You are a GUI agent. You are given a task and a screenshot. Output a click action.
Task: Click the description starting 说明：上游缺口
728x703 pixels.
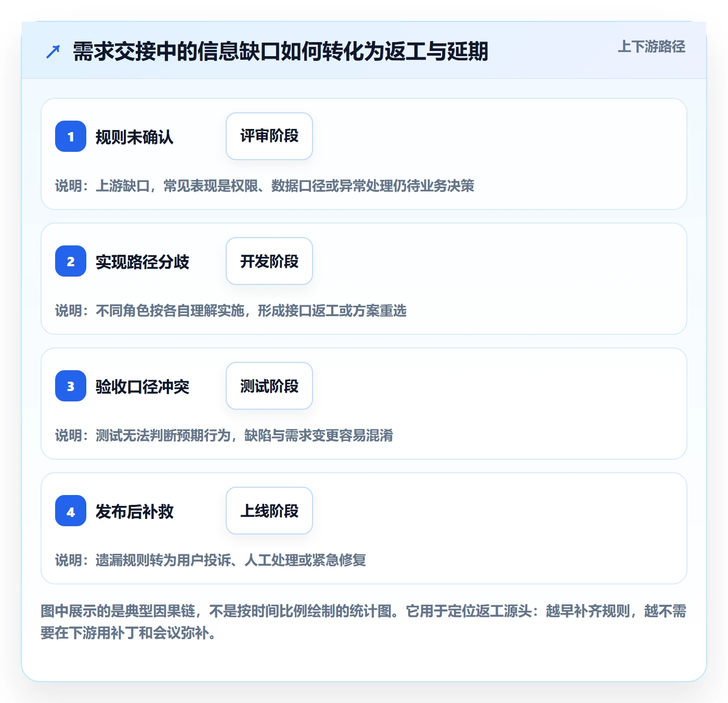(x=265, y=186)
